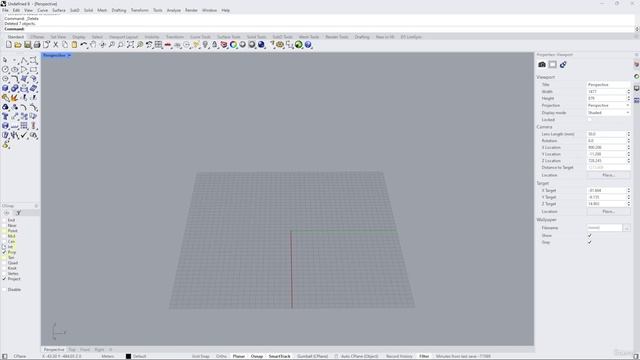The image size is (640, 360).
Task: Click the checkmark Check objects icon
Action: pos(24,135)
